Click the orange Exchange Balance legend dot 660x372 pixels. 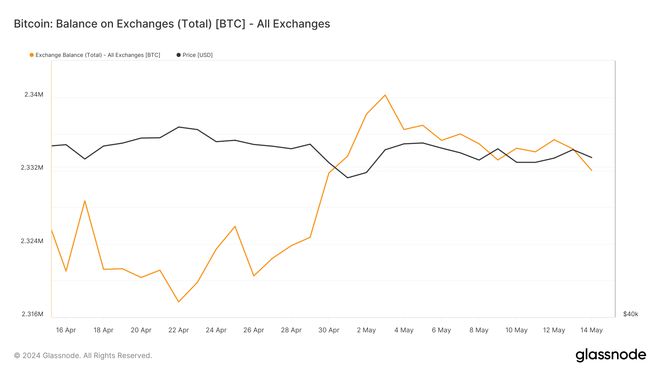pyautogui.click(x=31, y=55)
